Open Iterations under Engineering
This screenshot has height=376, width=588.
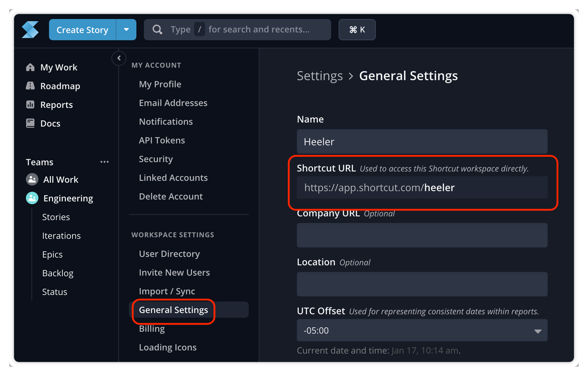[61, 236]
